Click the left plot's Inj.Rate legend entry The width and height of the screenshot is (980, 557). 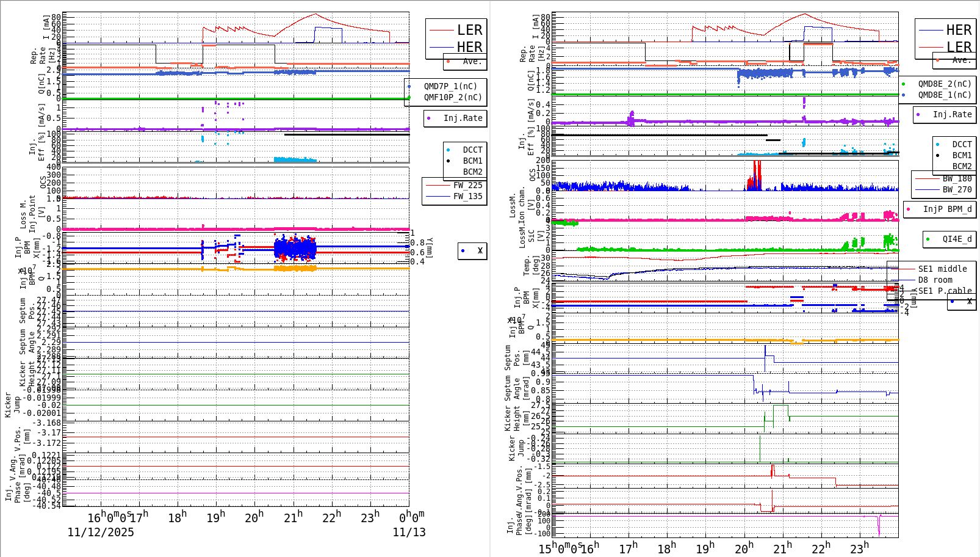[x=463, y=118]
